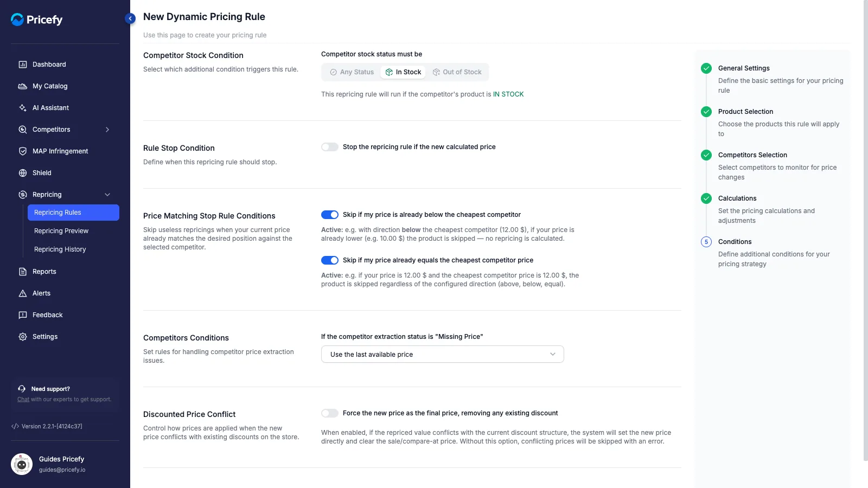The width and height of the screenshot is (868, 488).
Task: Click the support headset icon
Action: [22, 389]
